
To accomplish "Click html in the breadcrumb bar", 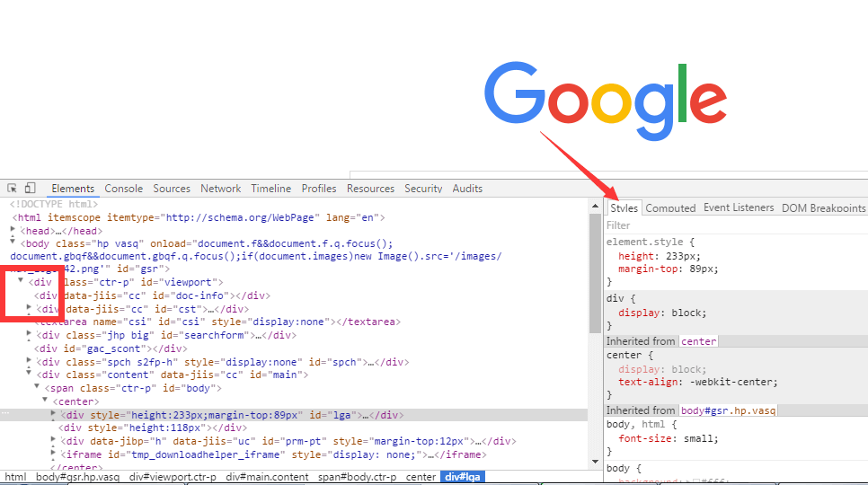I will pyautogui.click(x=15, y=477).
